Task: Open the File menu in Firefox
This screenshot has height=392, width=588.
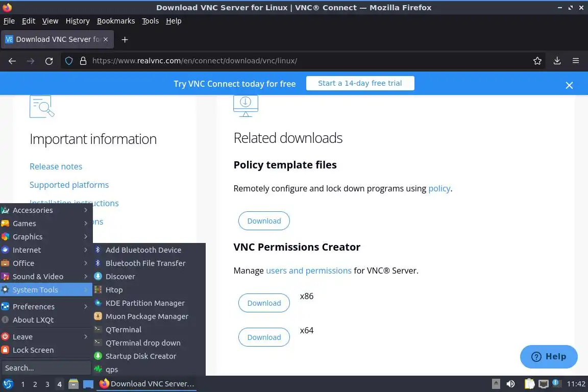Action: point(9,21)
